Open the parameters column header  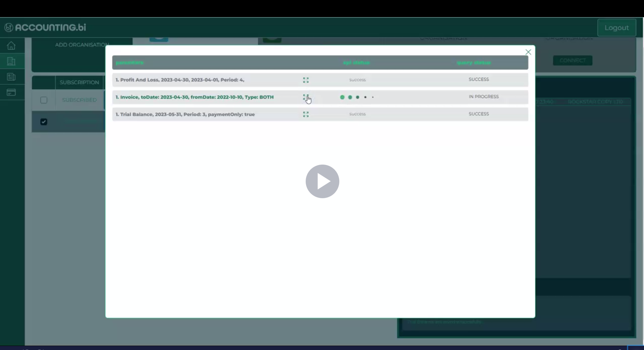pyautogui.click(x=129, y=62)
